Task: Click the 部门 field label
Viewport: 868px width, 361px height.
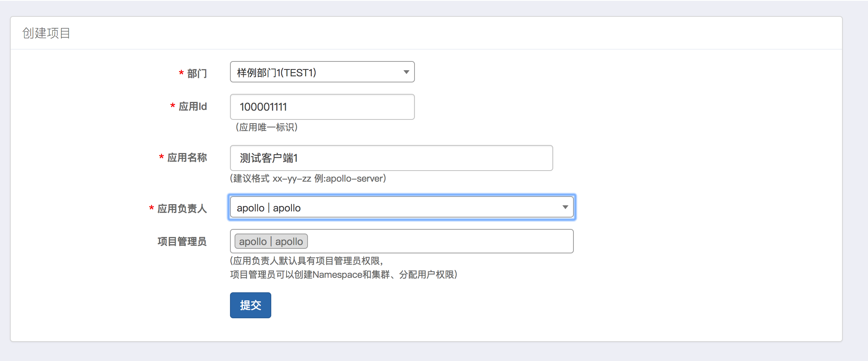Action: click(x=197, y=73)
